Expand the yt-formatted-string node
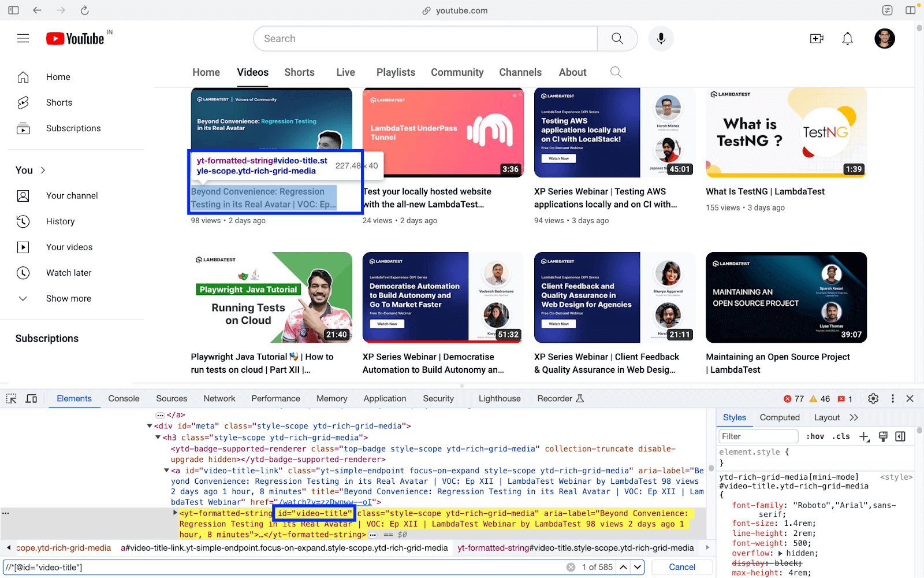 175,513
